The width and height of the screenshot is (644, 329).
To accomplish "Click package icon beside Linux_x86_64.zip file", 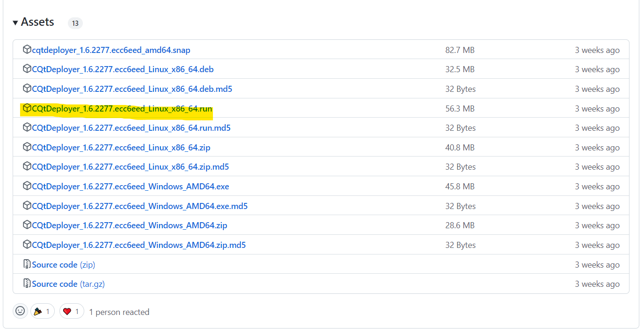I will click(27, 147).
